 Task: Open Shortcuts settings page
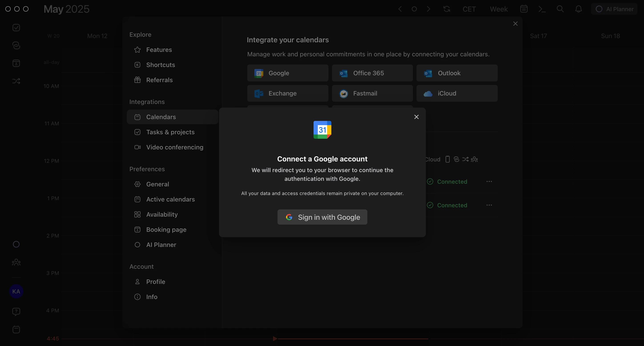tap(173, 65)
